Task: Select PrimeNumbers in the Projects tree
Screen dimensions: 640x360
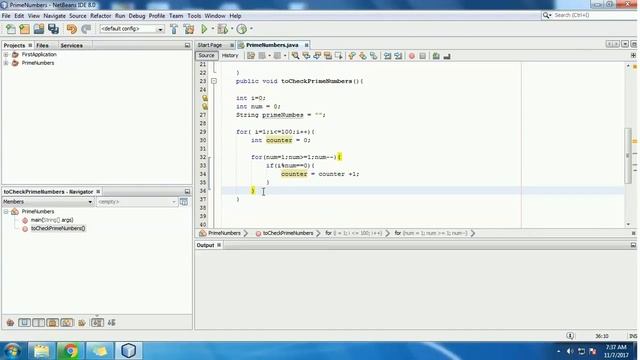Action: (38, 63)
